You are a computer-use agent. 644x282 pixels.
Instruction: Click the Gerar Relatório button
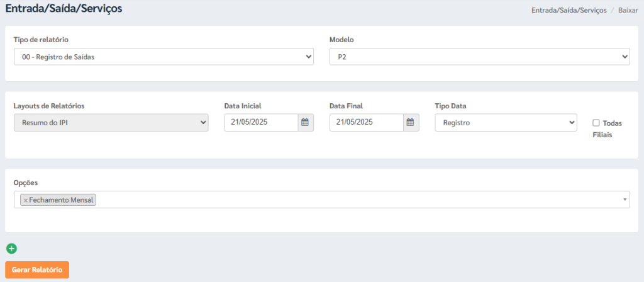(x=37, y=270)
